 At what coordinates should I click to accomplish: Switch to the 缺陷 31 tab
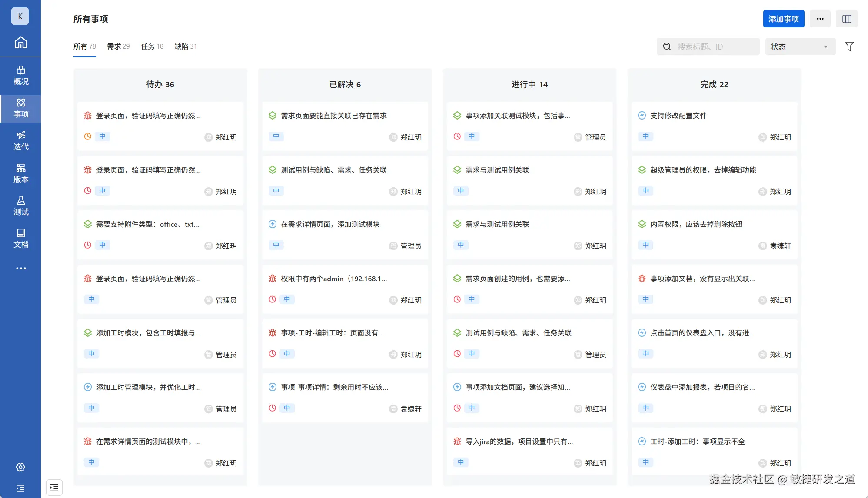click(x=186, y=46)
